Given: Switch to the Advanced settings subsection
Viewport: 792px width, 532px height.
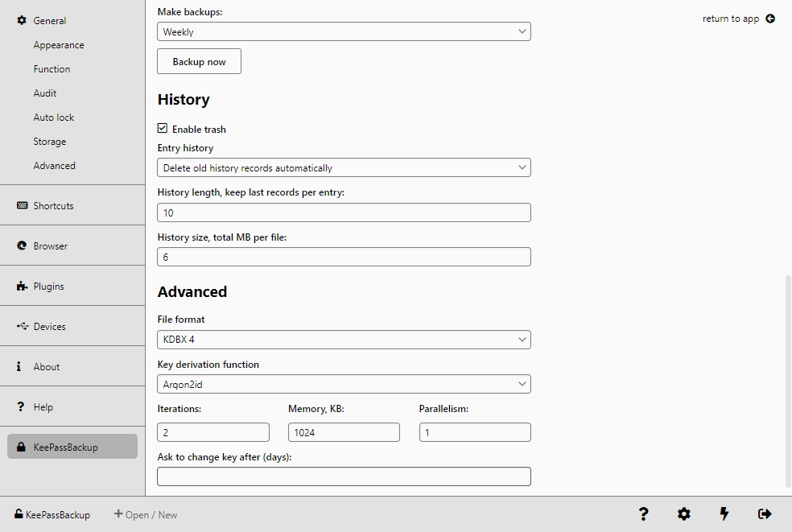Looking at the screenshot, I should [54, 165].
